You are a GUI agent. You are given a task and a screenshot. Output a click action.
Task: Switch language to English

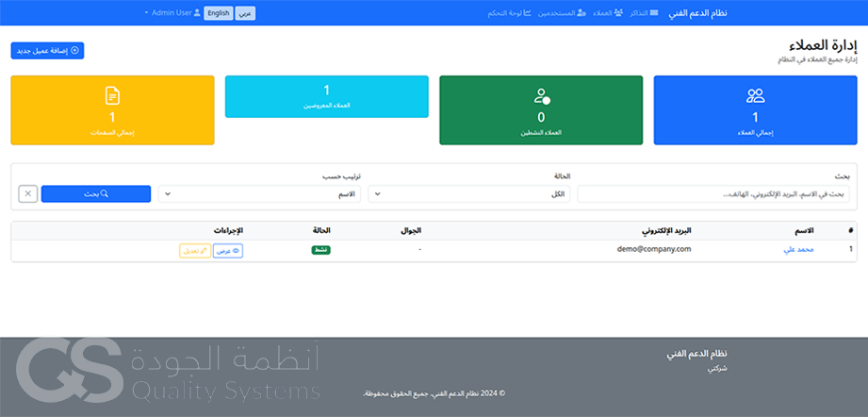tap(218, 13)
